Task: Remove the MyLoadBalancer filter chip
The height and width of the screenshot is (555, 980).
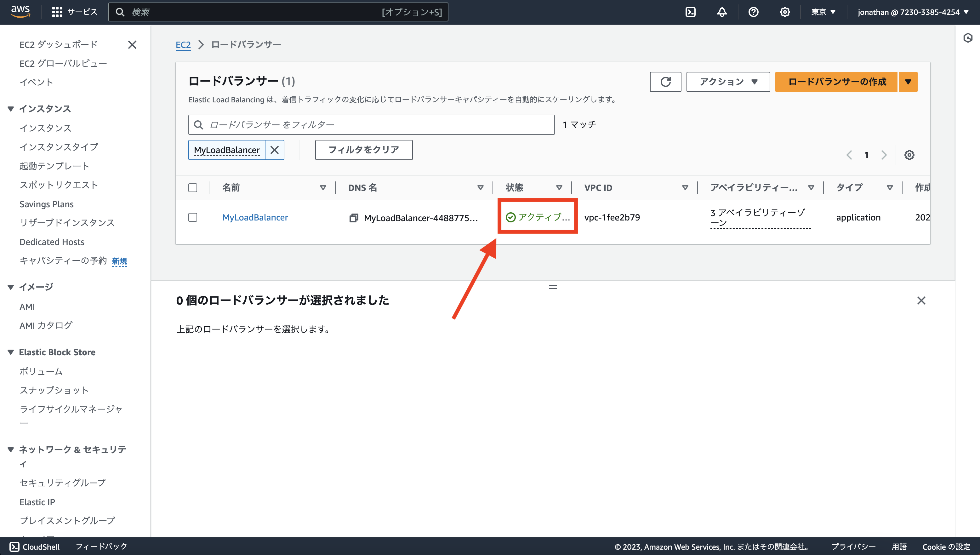Action: (x=274, y=149)
